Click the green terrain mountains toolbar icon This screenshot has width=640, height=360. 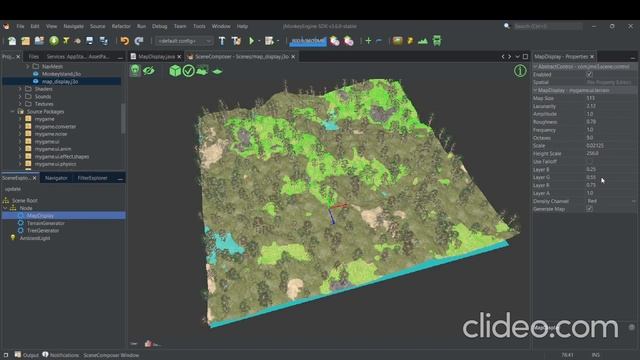pyautogui.click(x=423, y=41)
